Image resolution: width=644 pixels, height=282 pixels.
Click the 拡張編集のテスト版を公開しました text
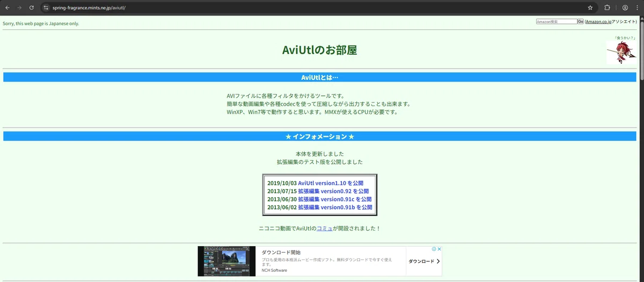pyautogui.click(x=320, y=162)
